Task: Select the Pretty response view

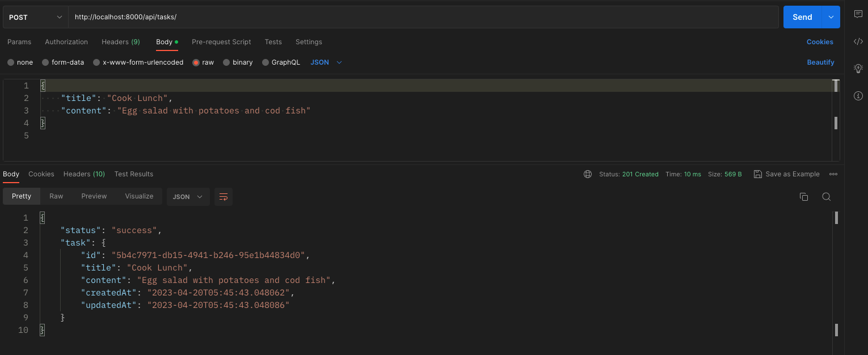Action: [x=22, y=196]
